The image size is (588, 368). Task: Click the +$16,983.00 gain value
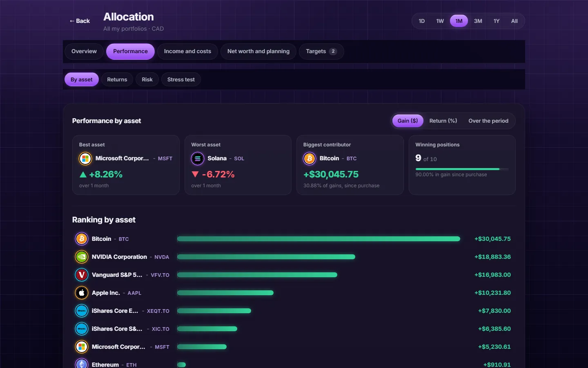pyautogui.click(x=492, y=275)
